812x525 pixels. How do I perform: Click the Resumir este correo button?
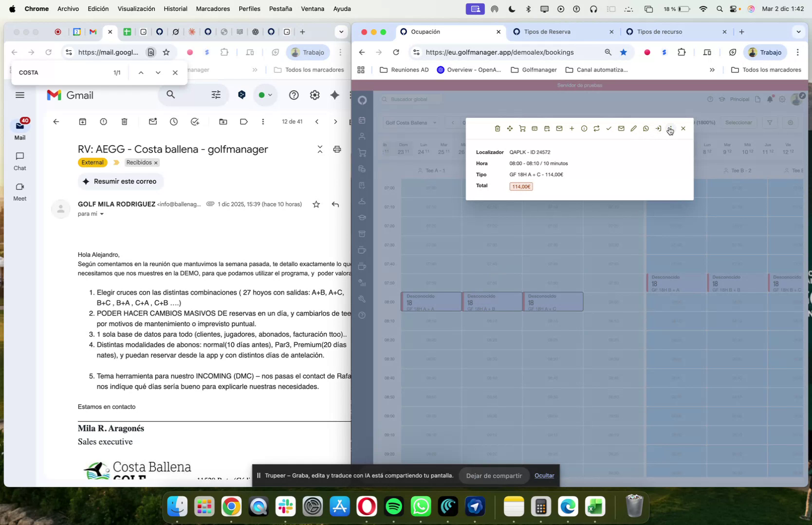click(121, 181)
